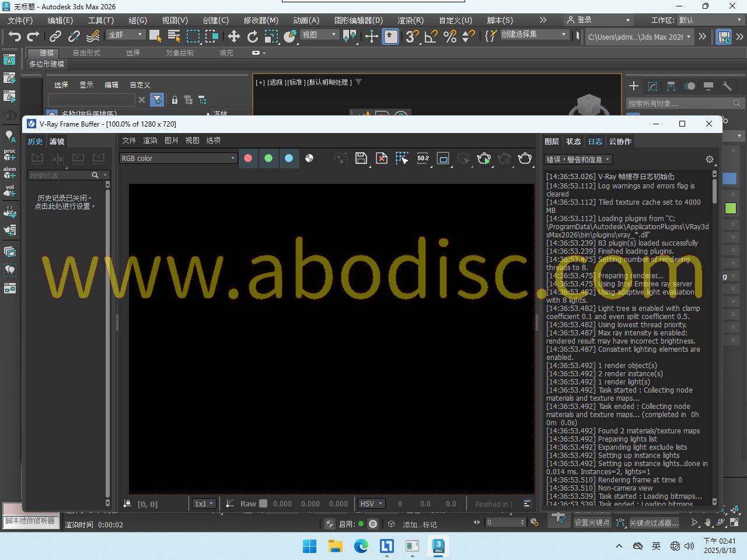Toggle the green channel in VFB

click(x=268, y=158)
